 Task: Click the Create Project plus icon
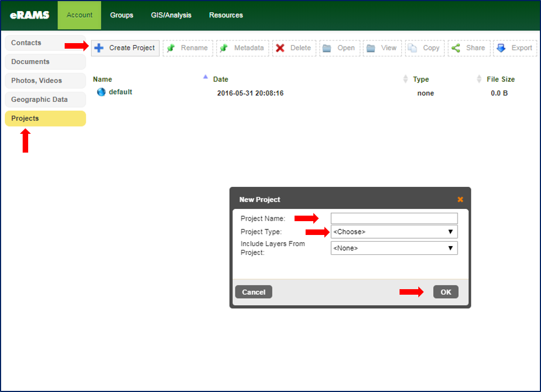[x=99, y=48]
